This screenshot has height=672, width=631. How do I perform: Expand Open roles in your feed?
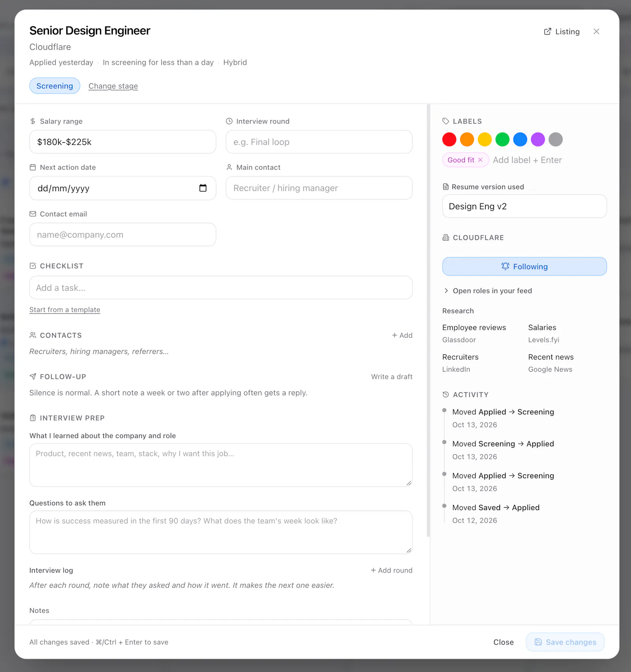(x=488, y=291)
